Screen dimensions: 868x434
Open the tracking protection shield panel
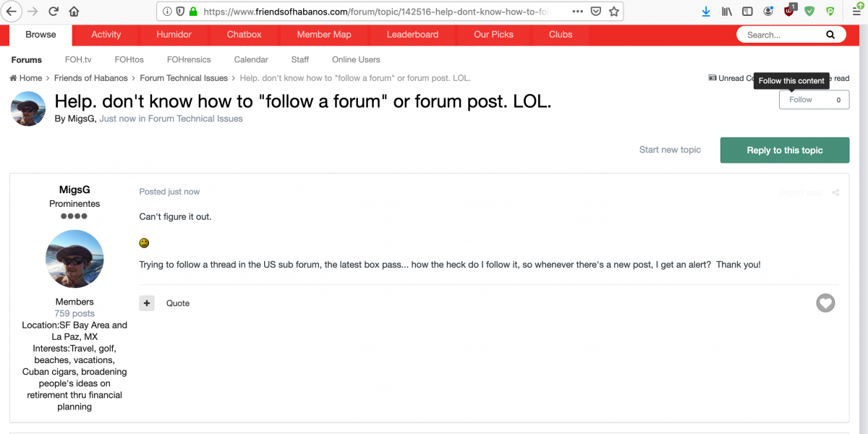[180, 12]
